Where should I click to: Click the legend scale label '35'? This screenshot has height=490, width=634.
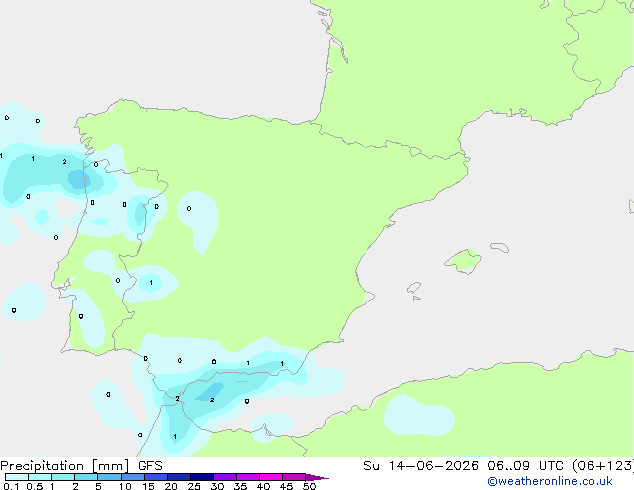[240, 486]
